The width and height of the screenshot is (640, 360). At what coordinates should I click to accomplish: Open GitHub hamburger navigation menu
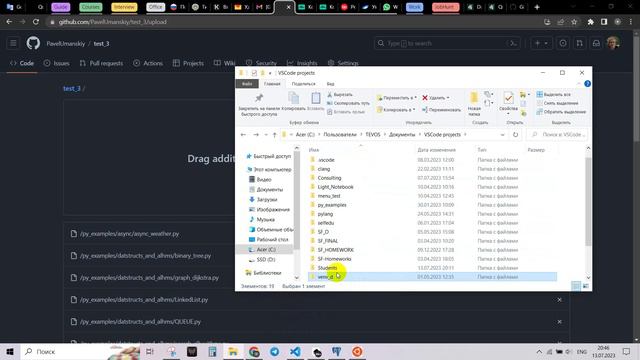tap(13, 43)
